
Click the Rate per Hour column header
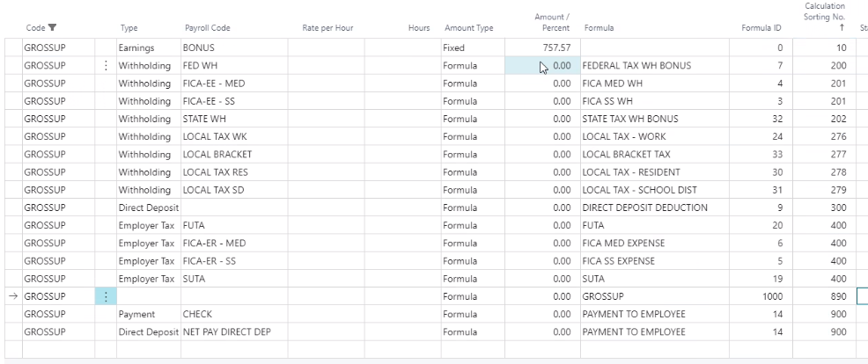click(x=327, y=27)
